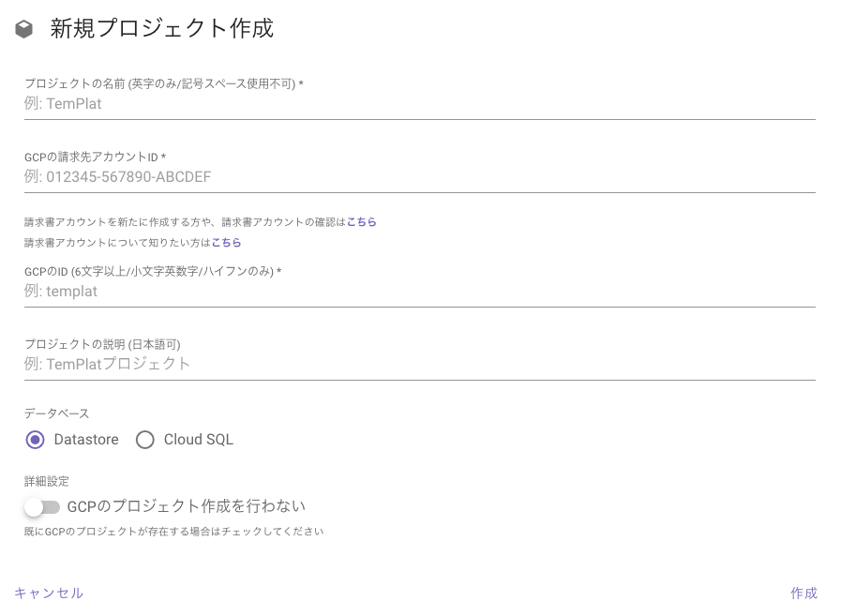841x616 pixels.
Task: Click the Cloud SQL label text
Action: tap(199, 440)
